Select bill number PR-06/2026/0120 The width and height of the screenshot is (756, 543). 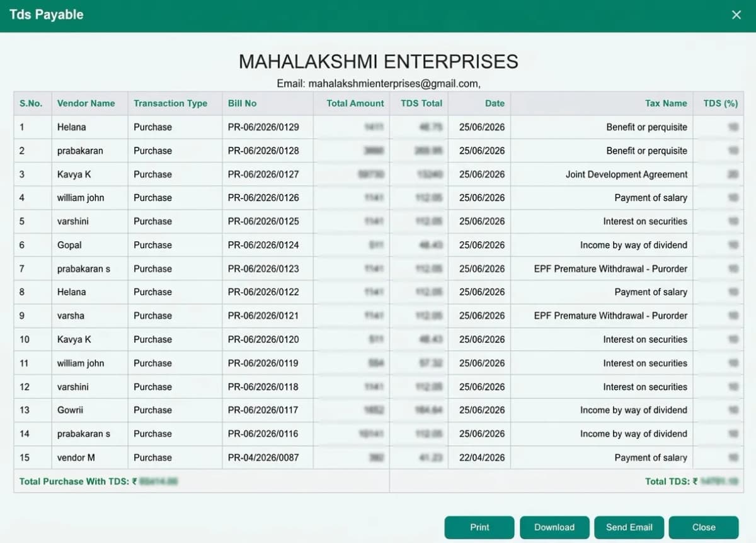pyautogui.click(x=263, y=339)
